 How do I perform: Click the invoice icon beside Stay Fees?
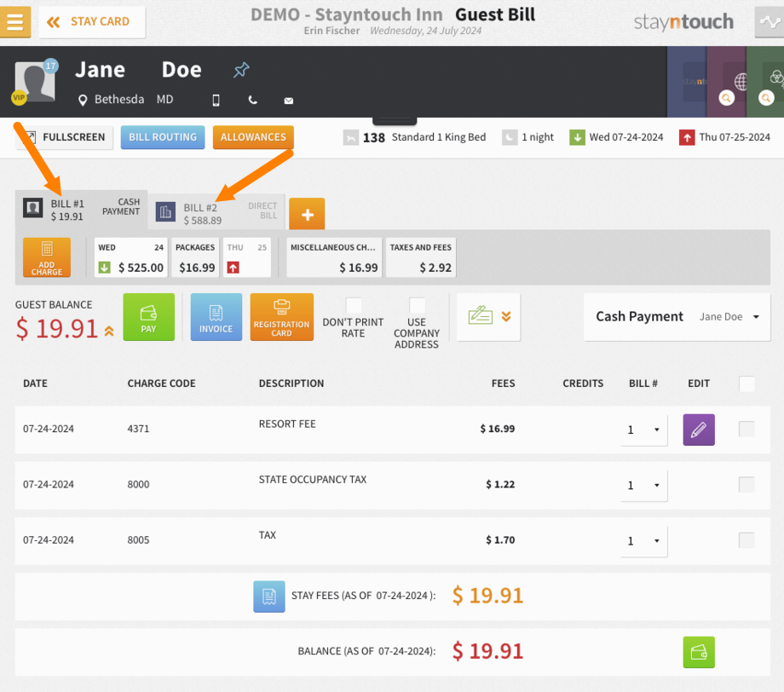pyautogui.click(x=269, y=597)
